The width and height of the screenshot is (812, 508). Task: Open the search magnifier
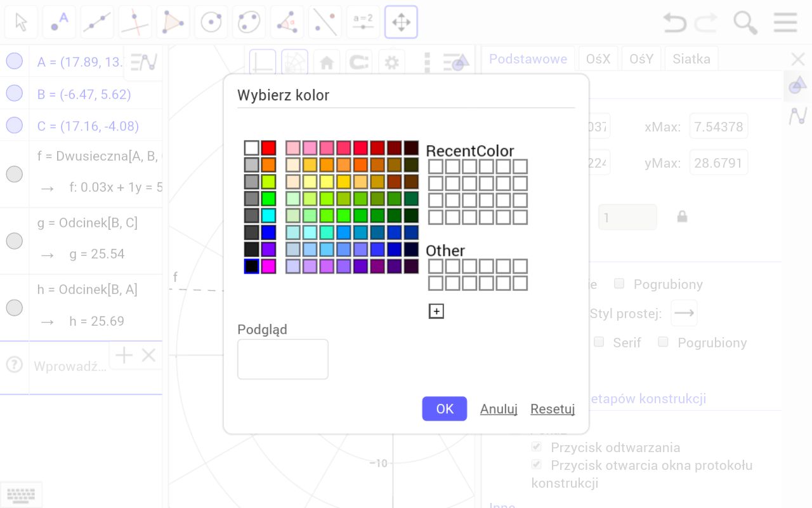tap(745, 23)
